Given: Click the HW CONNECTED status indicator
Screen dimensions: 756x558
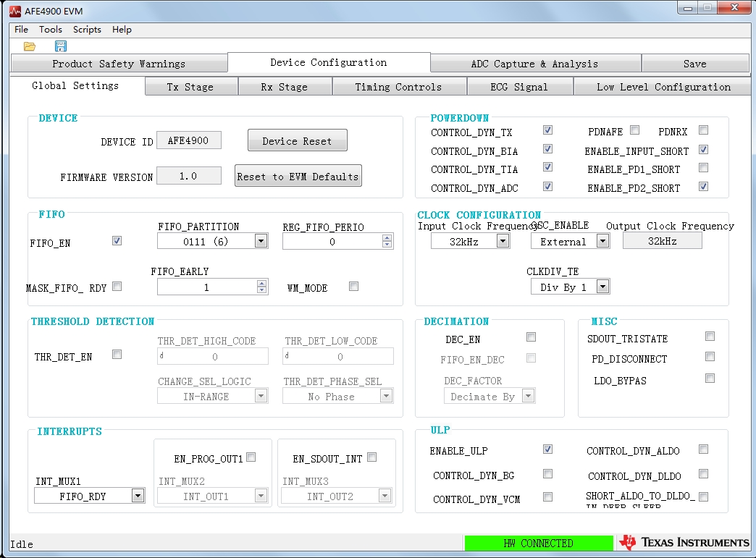Looking at the screenshot, I should point(539,543).
